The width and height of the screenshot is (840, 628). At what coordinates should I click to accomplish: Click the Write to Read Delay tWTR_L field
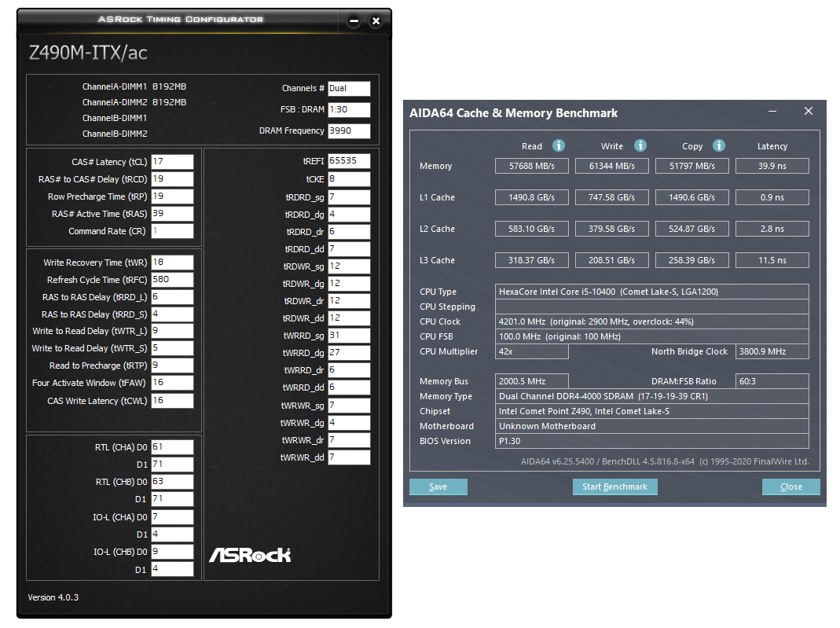coord(172,331)
